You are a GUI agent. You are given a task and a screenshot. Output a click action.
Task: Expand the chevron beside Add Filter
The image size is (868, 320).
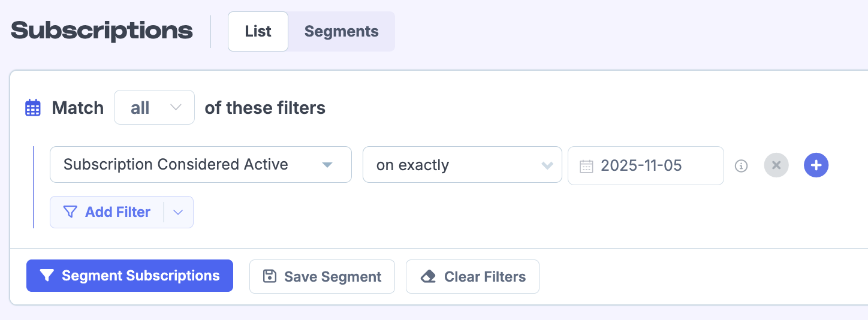point(178,212)
